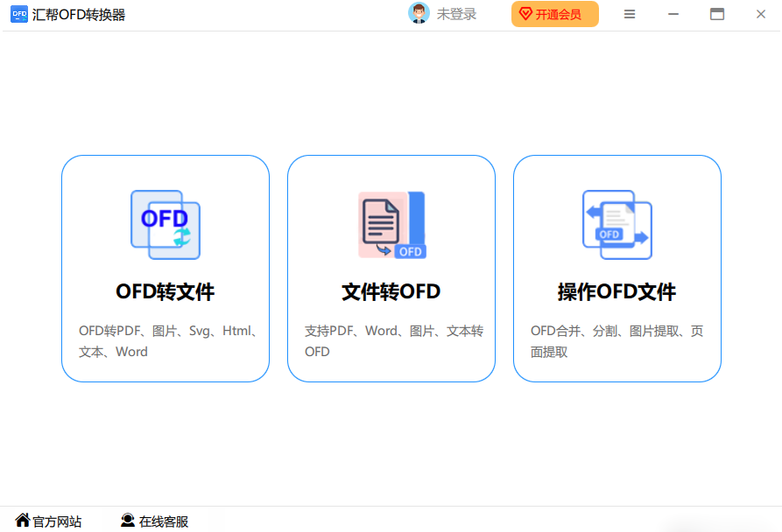The height and width of the screenshot is (532, 782).
Task: Click description 'OFD转PDF、图片、Svg、Html、文本、Word'
Action: pos(166,341)
